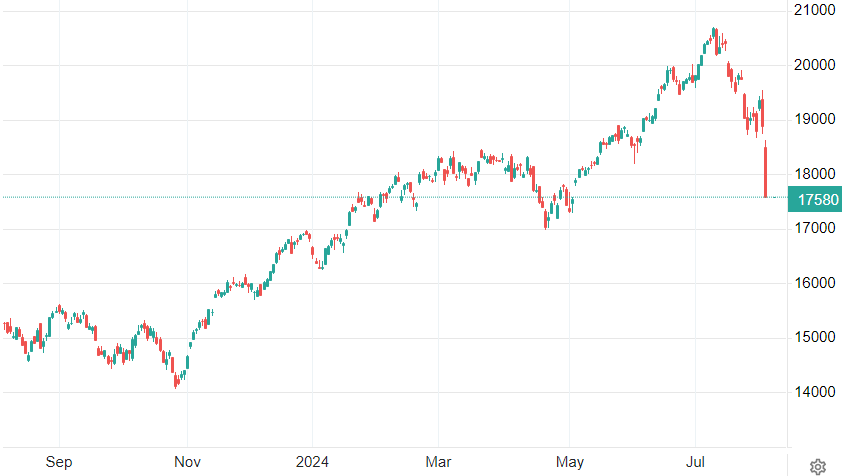Viewport: 842px width, 476px height.
Task: Select the Jul time axis label
Action: [695, 462]
